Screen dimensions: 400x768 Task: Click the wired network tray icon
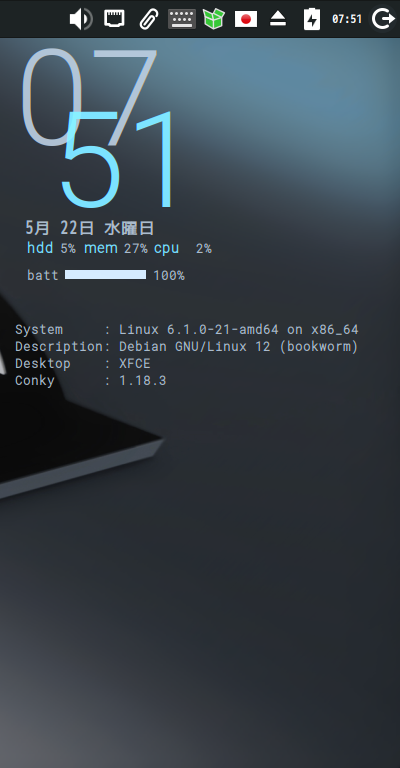click(x=114, y=19)
